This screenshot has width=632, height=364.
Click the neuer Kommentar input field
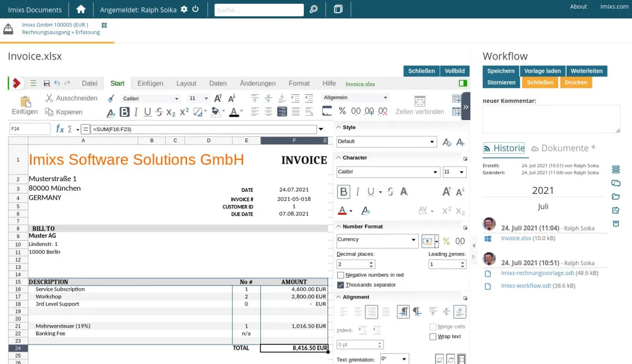tap(551, 119)
